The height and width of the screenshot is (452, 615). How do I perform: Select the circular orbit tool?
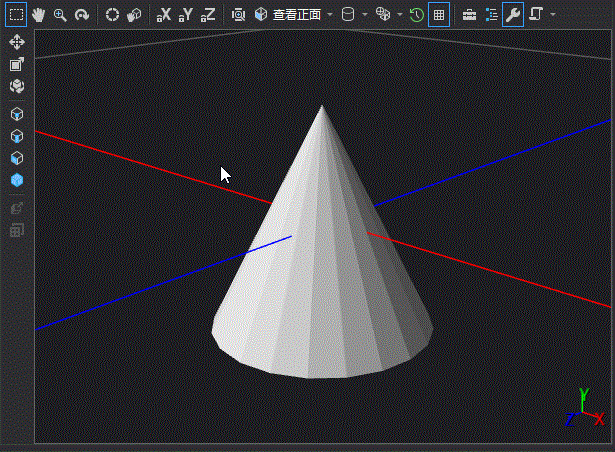point(112,15)
